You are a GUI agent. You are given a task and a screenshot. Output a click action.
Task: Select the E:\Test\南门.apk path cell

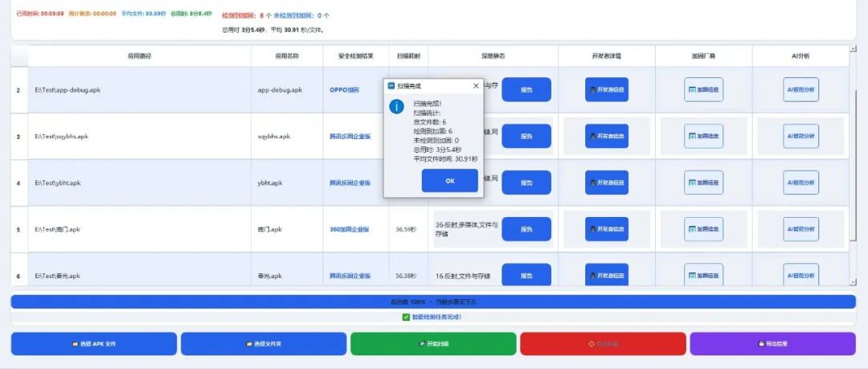tap(140, 229)
